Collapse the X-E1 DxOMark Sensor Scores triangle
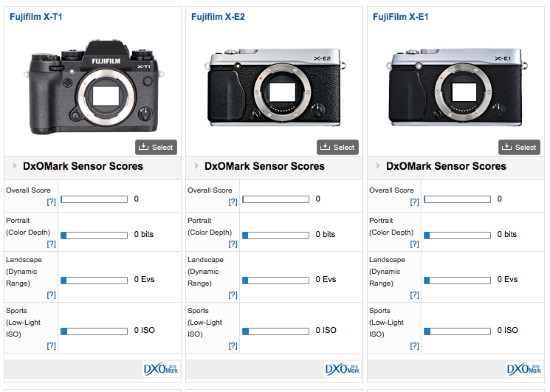The width and height of the screenshot is (550, 392). [x=378, y=166]
